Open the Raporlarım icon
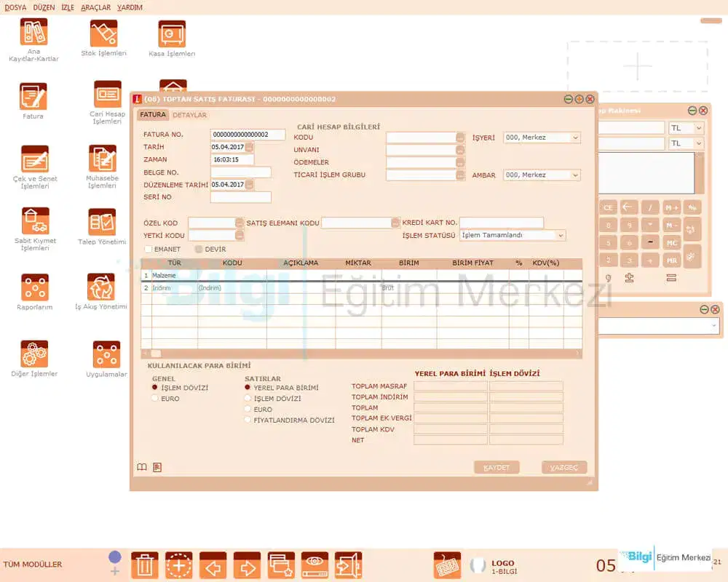Viewport: 728px width, 582px height. pos(35,287)
